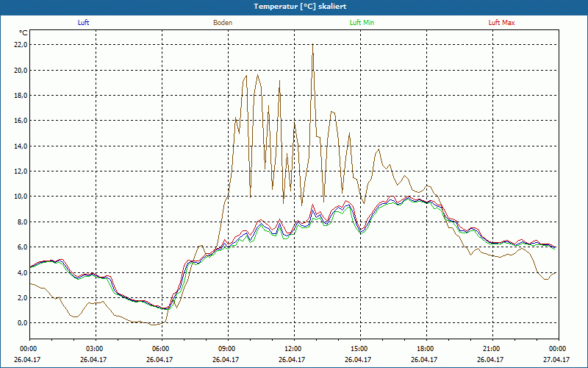This screenshot has height=368, width=588.
Task: Click the 22,0 y-axis value
Action: click(x=21, y=45)
